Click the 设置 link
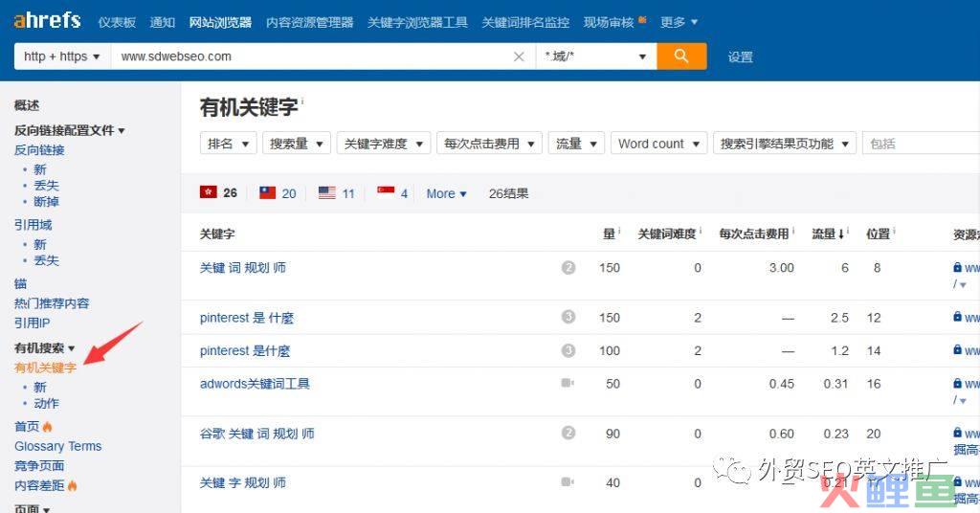980x513 pixels. tap(741, 56)
